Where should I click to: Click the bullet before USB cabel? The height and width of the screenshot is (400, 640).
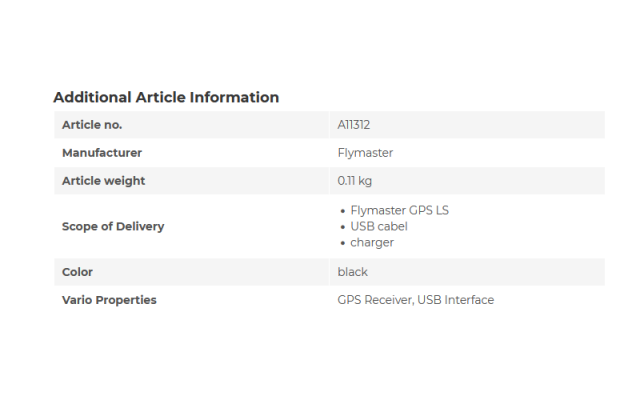pyautogui.click(x=342, y=227)
